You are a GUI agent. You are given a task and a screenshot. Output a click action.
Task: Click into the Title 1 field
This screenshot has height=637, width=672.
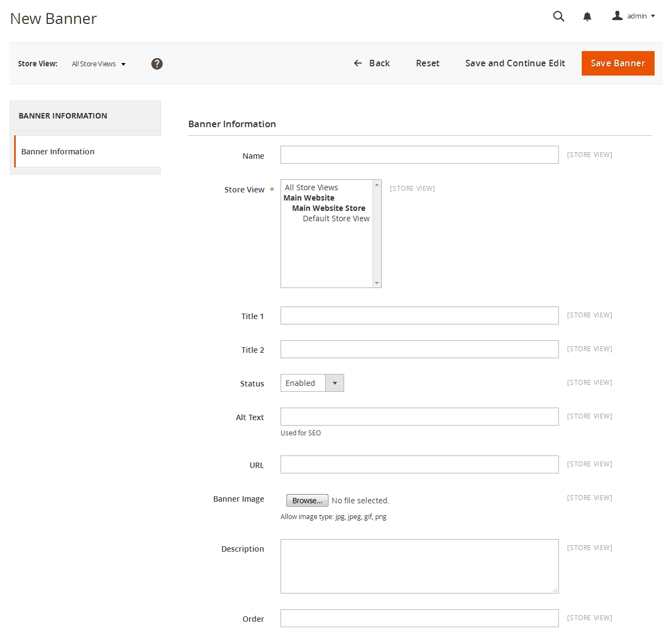[x=419, y=316]
